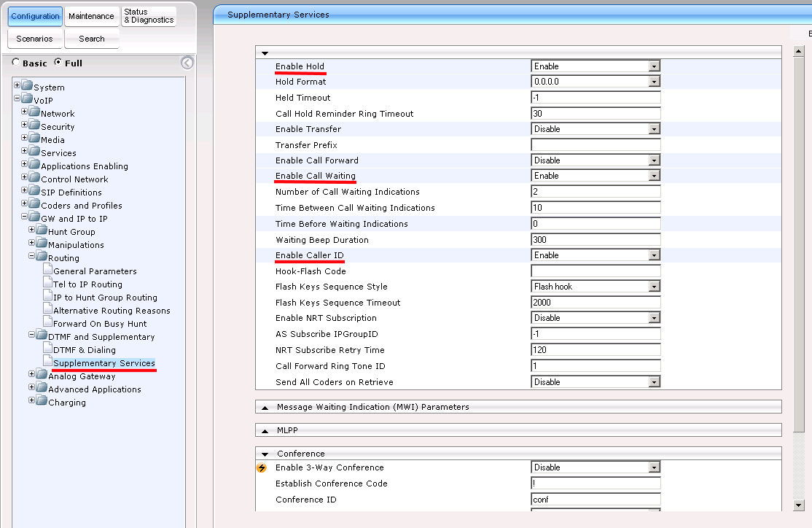The height and width of the screenshot is (528, 812).
Task: Click the Analog Gateway folder icon
Action: 42,376
